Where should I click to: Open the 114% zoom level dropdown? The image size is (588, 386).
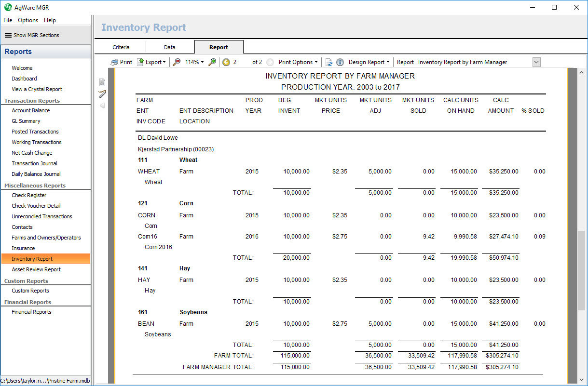pyautogui.click(x=194, y=62)
